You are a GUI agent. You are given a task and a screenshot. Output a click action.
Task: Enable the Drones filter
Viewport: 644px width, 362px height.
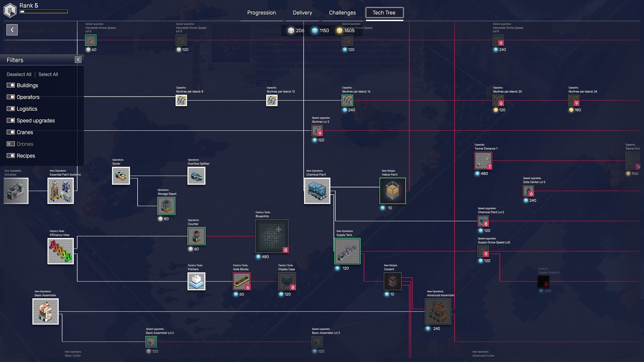point(10,144)
